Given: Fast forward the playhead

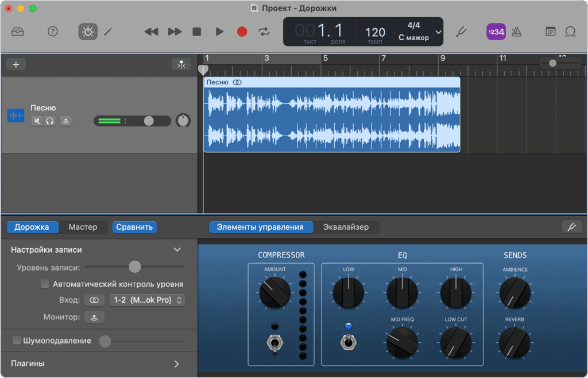Looking at the screenshot, I should 175,32.
